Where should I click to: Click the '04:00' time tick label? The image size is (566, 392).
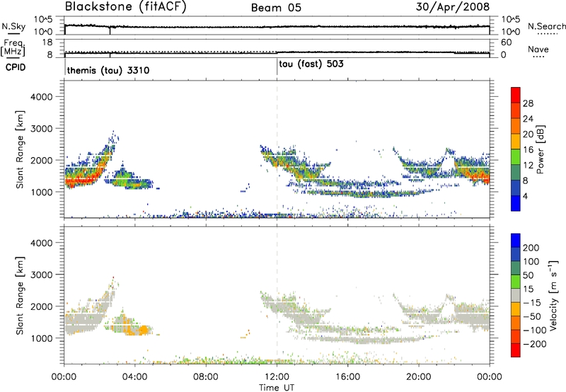click(134, 377)
